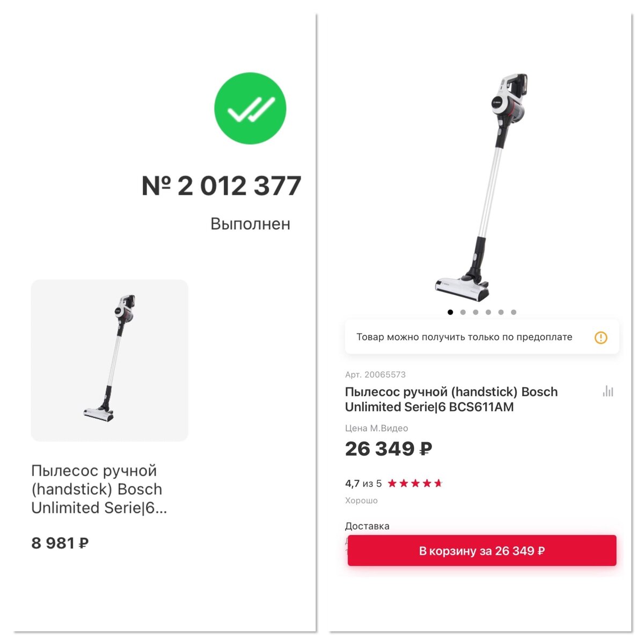Open the Доставка delivery section
The image size is (644, 644).
click(367, 526)
